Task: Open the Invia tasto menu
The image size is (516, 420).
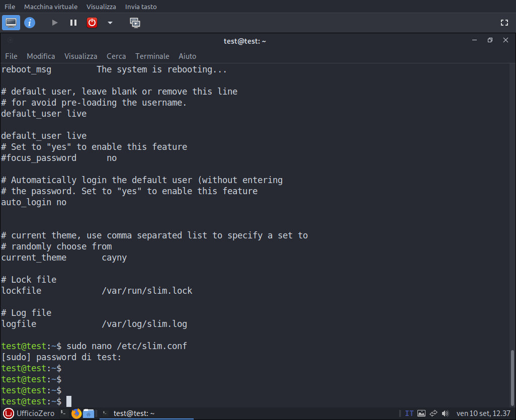Action: click(141, 7)
